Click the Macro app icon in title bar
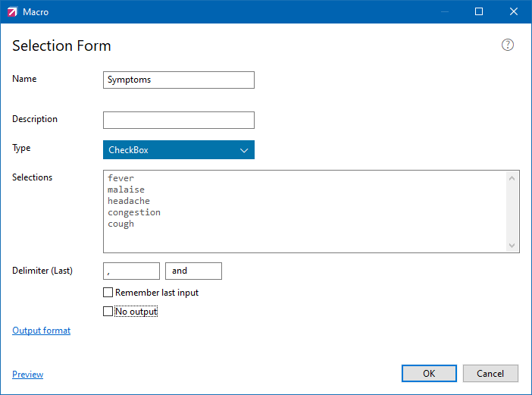The image size is (532, 395). (11, 11)
